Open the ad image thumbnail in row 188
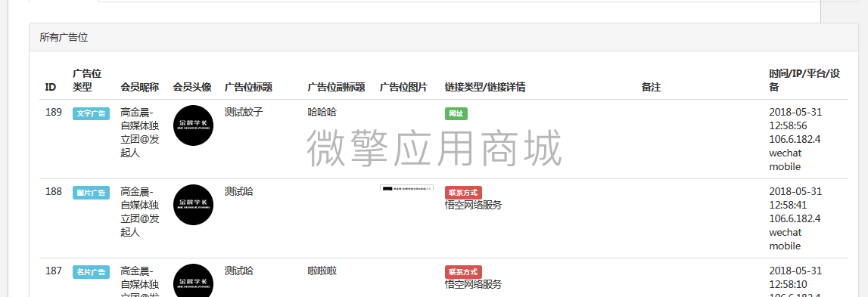Screen dimensions: 868x297 coord(407,188)
